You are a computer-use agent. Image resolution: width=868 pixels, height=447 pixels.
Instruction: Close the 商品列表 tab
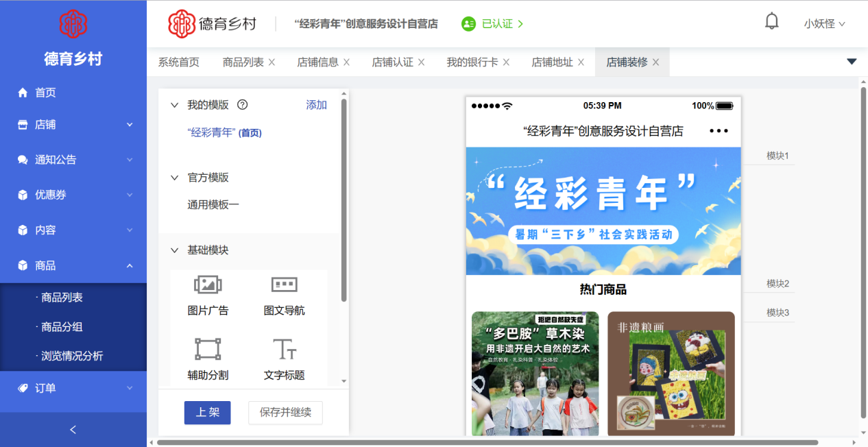[x=272, y=62]
